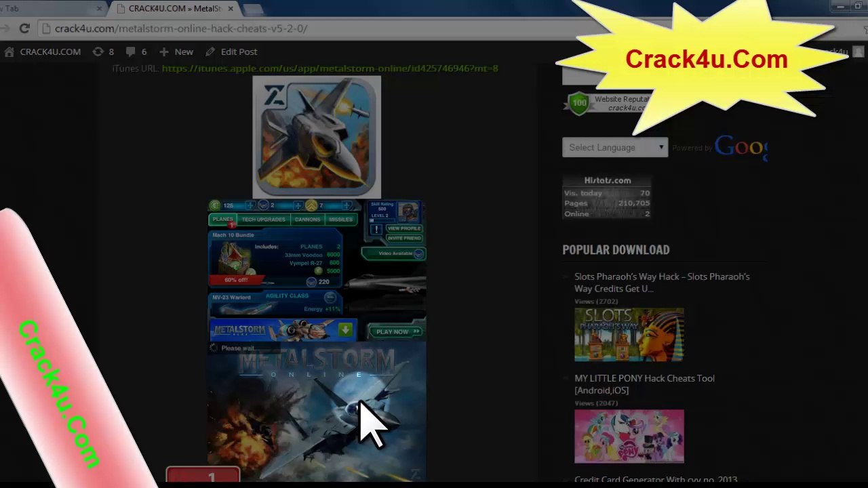
Task: Click the 'Views (2702)' text
Action: [596, 302]
